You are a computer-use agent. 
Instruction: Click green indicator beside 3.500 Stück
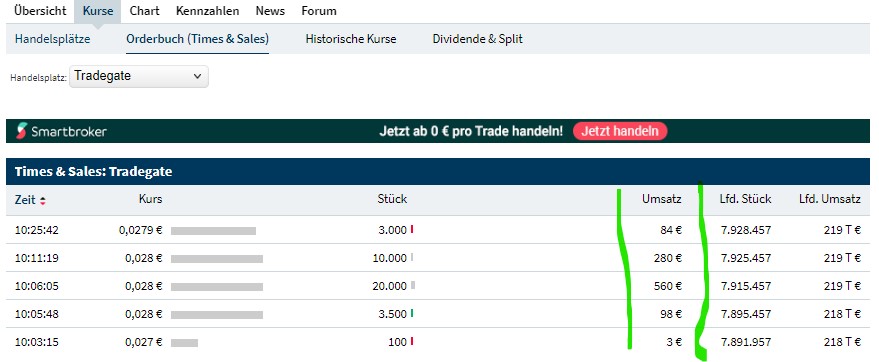pyautogui.click(x=412, y=313)
